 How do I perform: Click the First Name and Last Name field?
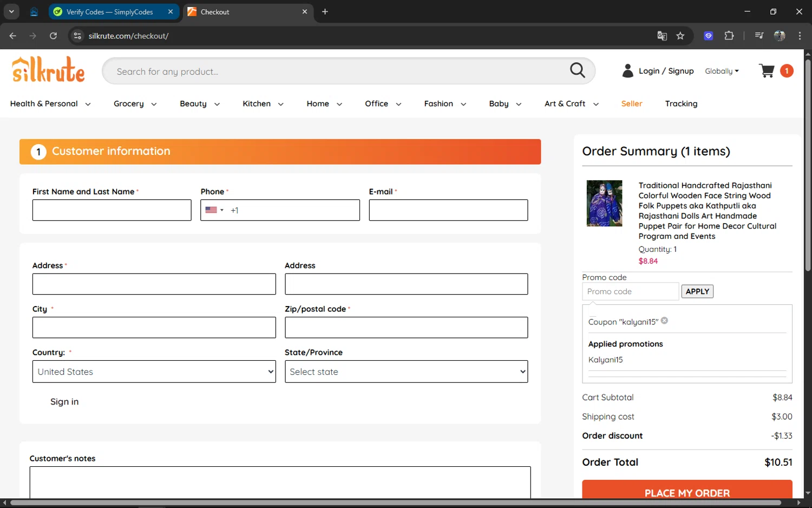tap(112, 210)
